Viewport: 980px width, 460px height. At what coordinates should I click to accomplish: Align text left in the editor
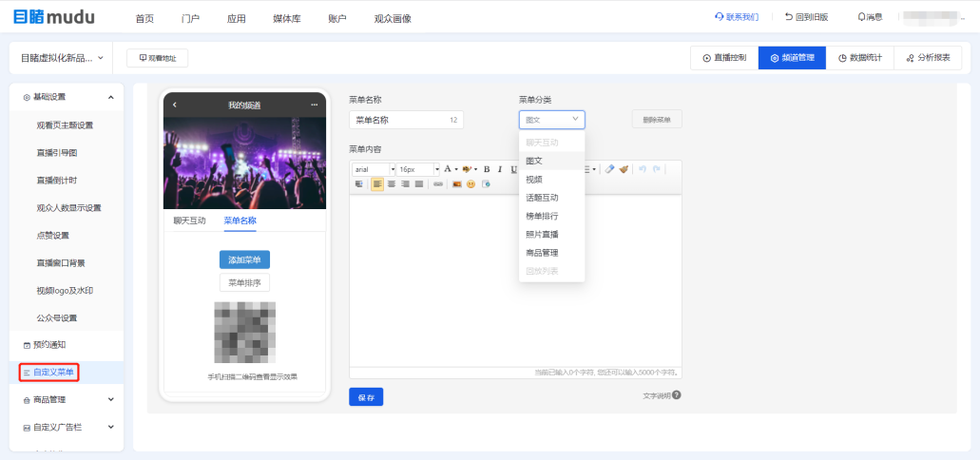click(377, 183)
